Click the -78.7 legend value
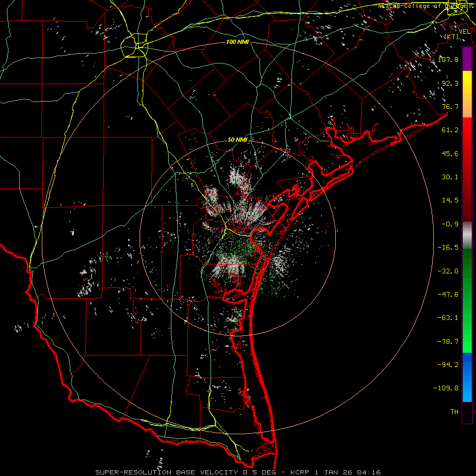476x476 pixels. (448, 342)
